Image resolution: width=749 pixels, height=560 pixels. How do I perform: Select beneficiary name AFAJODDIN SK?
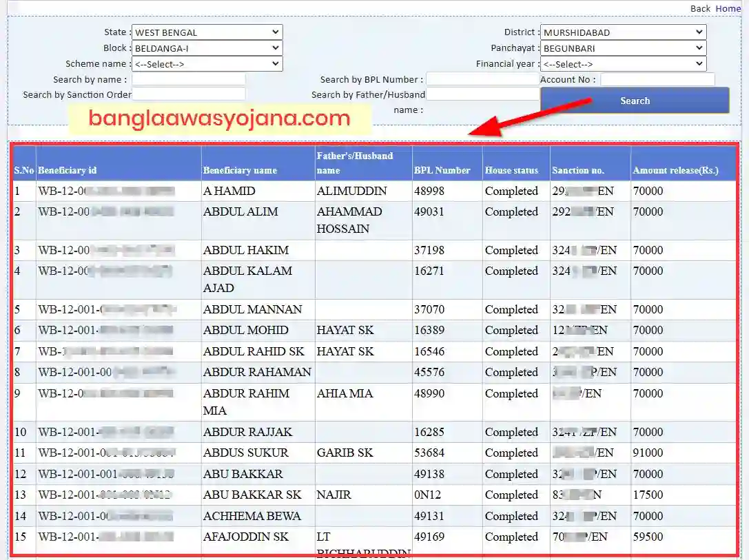click(x=246, y=537)
